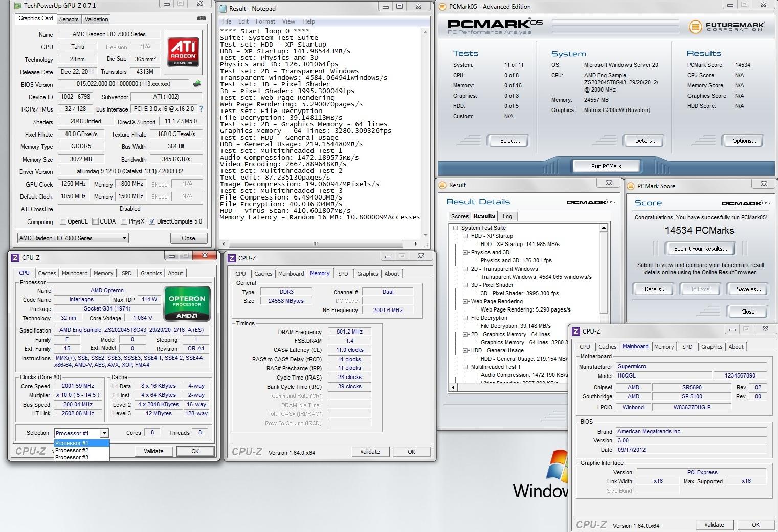Viewport: 778px width, 532px height.
Task: Click OK in the CPU-Z Mainboard window
Action: 755,525
